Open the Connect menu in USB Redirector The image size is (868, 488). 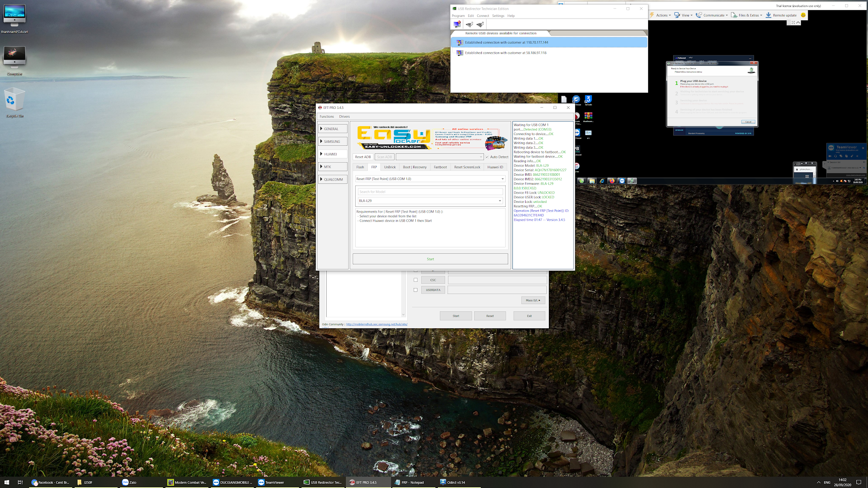click(483, 16)
